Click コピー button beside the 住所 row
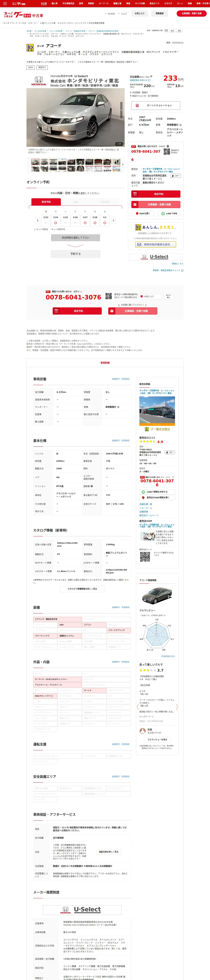This screenshot has height=980, width=210. (x=175, y=176)
